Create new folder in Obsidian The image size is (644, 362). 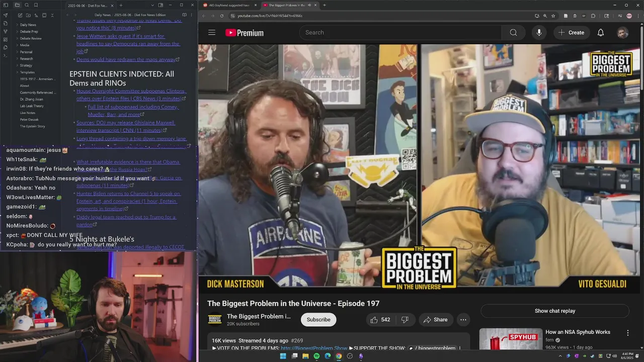[28, 16]
